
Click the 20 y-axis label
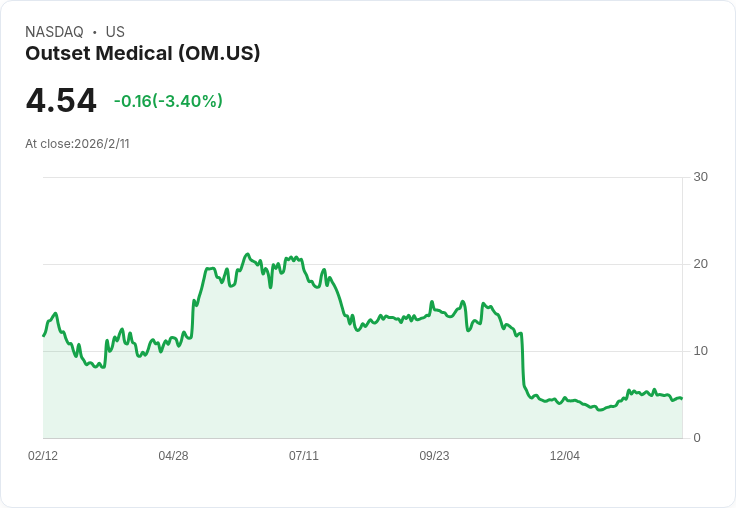click(x=700, y=264)
